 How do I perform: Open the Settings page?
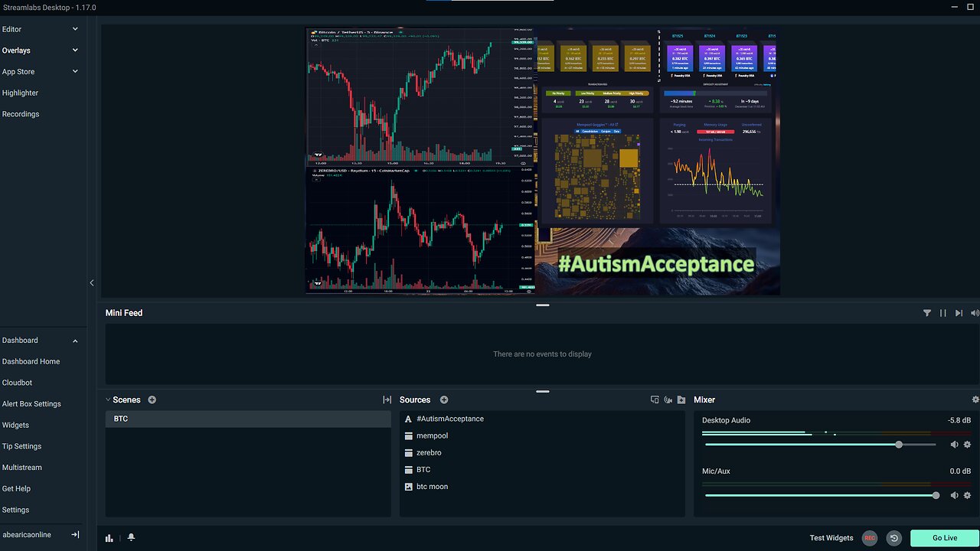15,510
